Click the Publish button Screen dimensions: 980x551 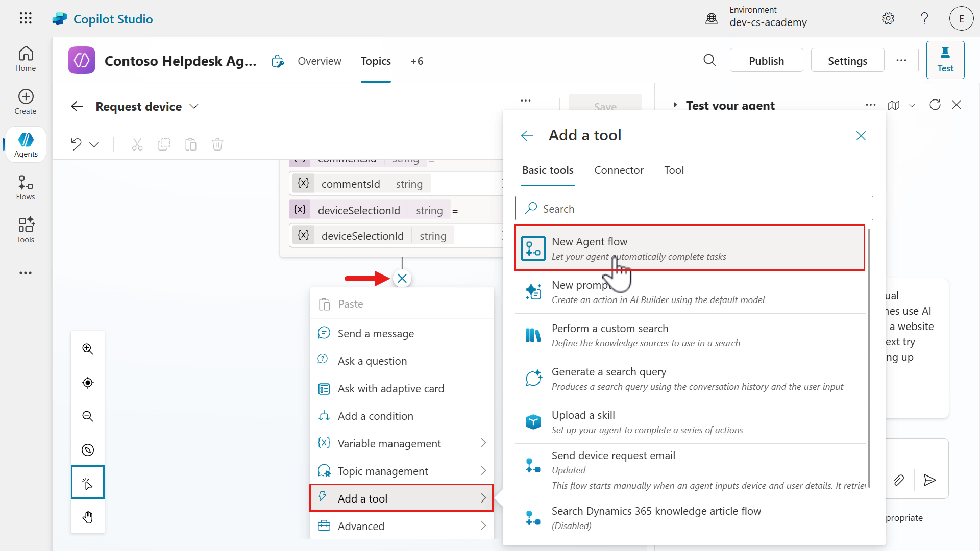point(766,61)
